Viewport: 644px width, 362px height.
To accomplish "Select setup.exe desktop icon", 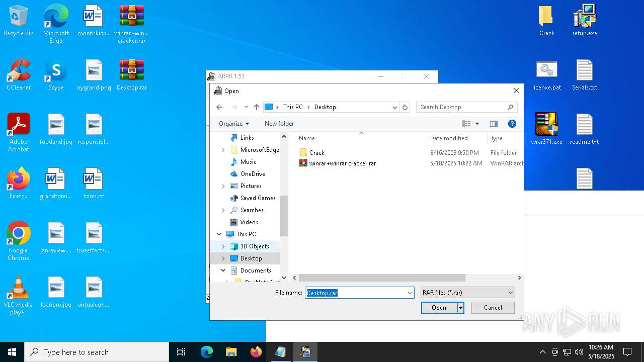I will pyautogui.click(x=585, y=21).
